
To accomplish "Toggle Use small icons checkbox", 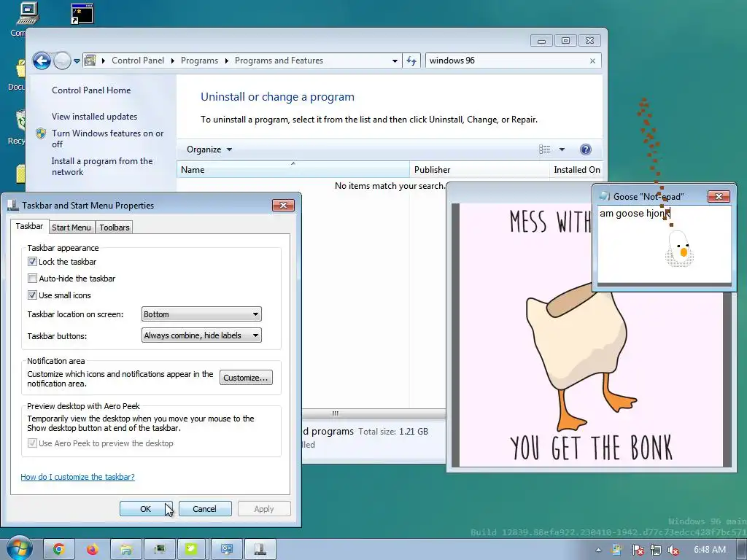I will tap(32, 295).
